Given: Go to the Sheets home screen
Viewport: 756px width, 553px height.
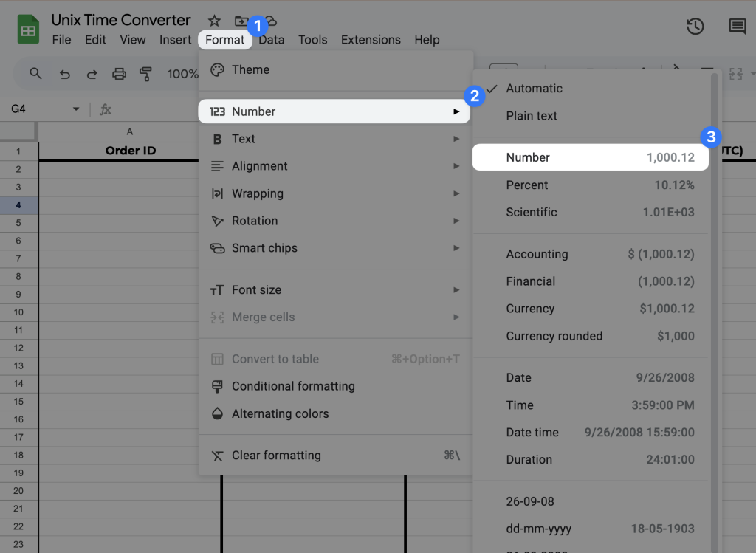Looking at the screenshot, I should 27,27.
